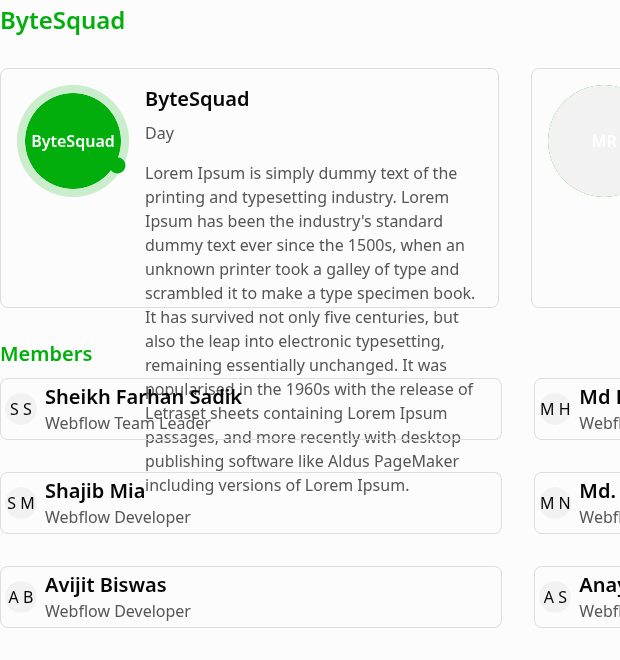Open Shajib Mia's member name

tap(95, 491)
